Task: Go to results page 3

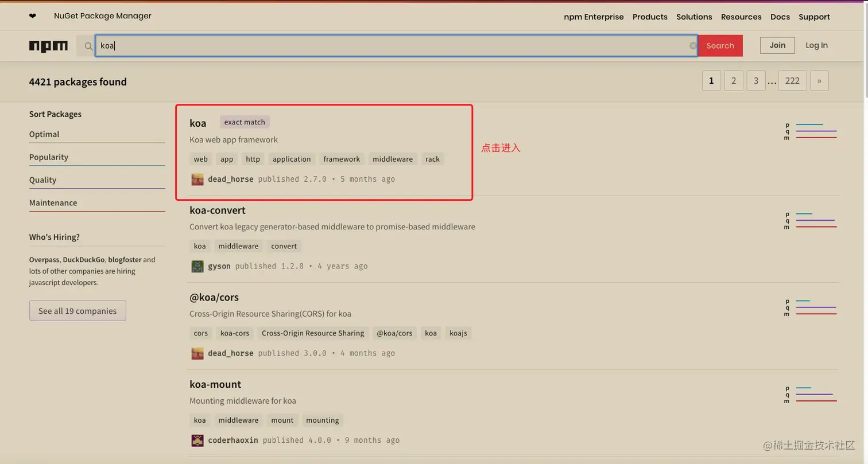Action: [756, 81]
